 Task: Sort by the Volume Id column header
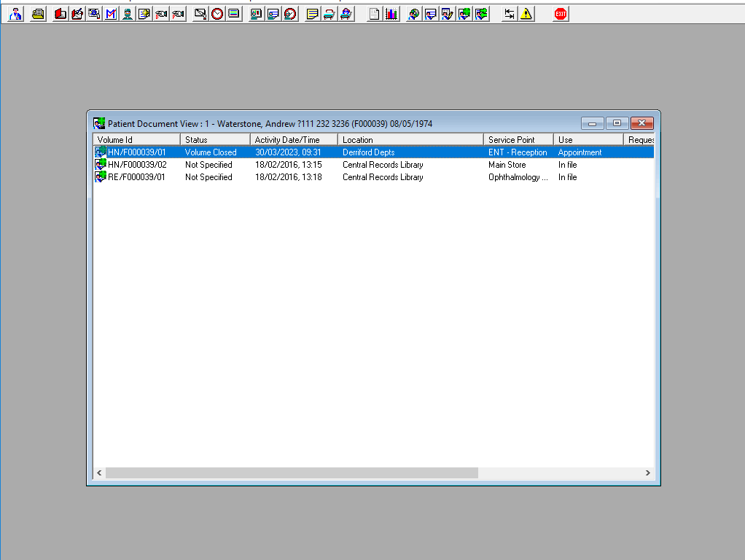[x=136, y=140]
